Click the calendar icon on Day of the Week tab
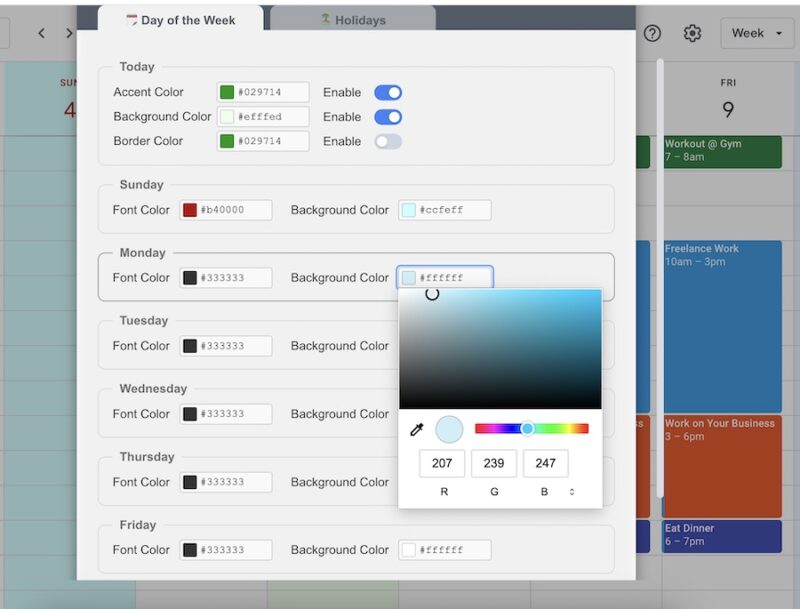Screen dimensions: 800x609 coord(130,18)
